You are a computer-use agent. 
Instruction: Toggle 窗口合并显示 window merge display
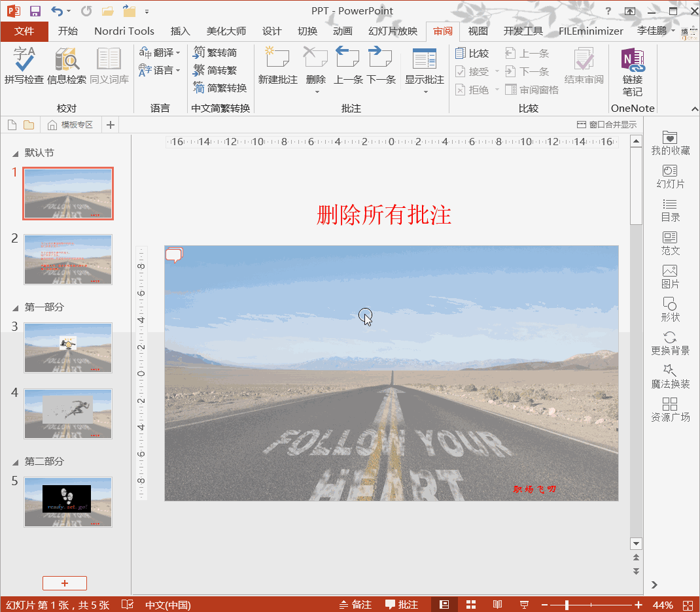606,124
